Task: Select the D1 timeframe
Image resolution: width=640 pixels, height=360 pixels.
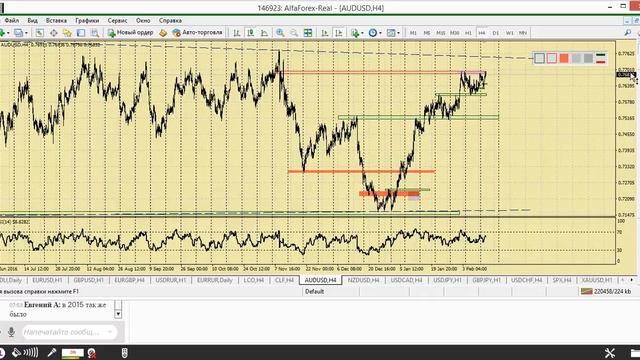Action: click(496, 33)
